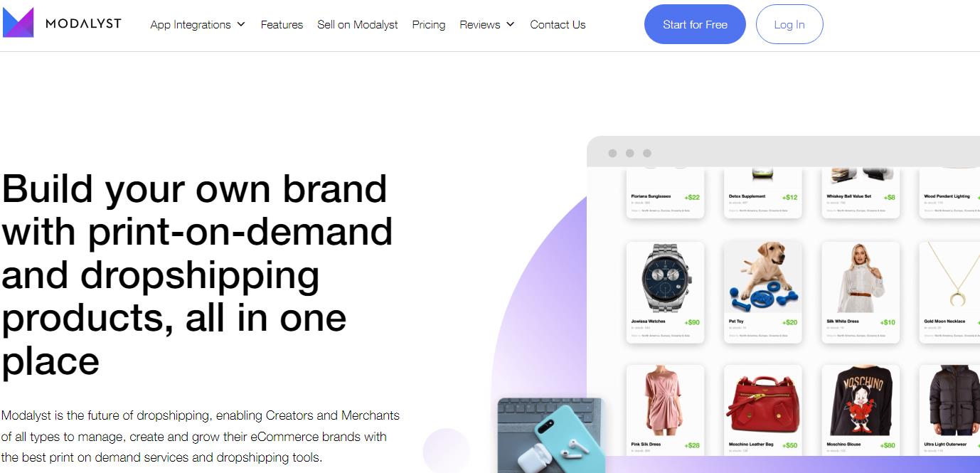Click the Modalyst wordmark text
The width and height of the screenshot is (980, 473).
point(83,23)
